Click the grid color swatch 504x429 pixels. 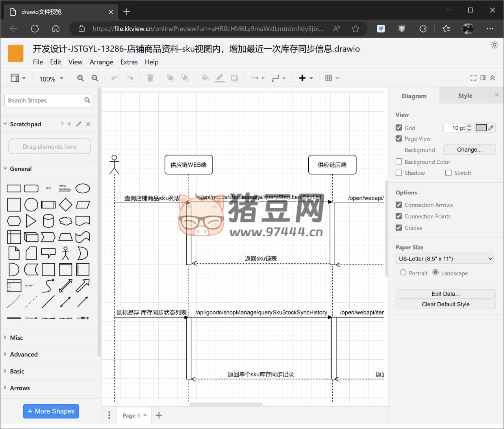(482, 128)
